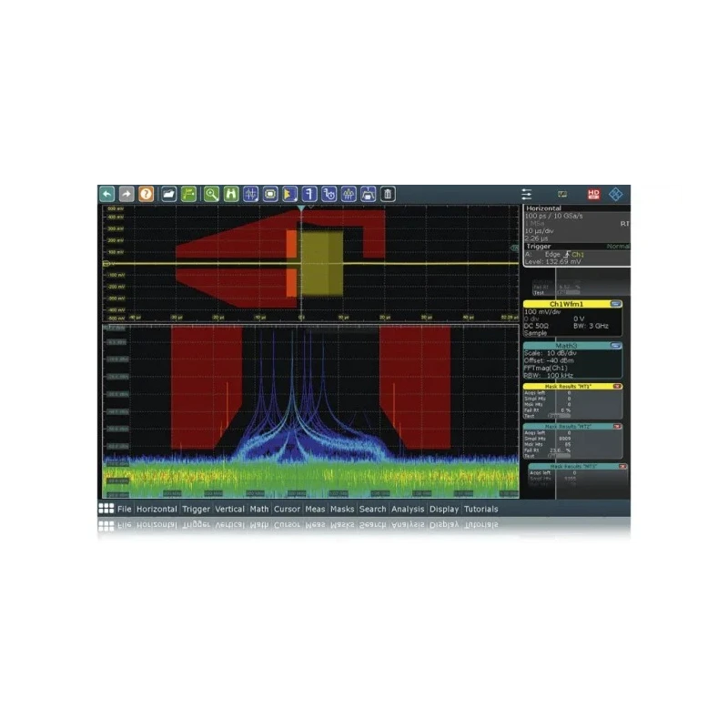Image resolution: width=728 pixels, height=728 pixels.
Task: Click the trigger timer toolbar icon
Action: [329, 194]
